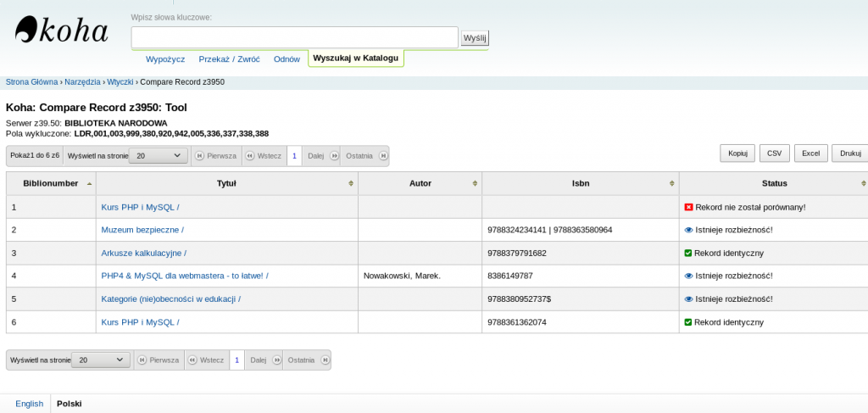This screenshot has width=868, height=413.
Task: Click the keyword search input field
Action: tap(294, 37)
